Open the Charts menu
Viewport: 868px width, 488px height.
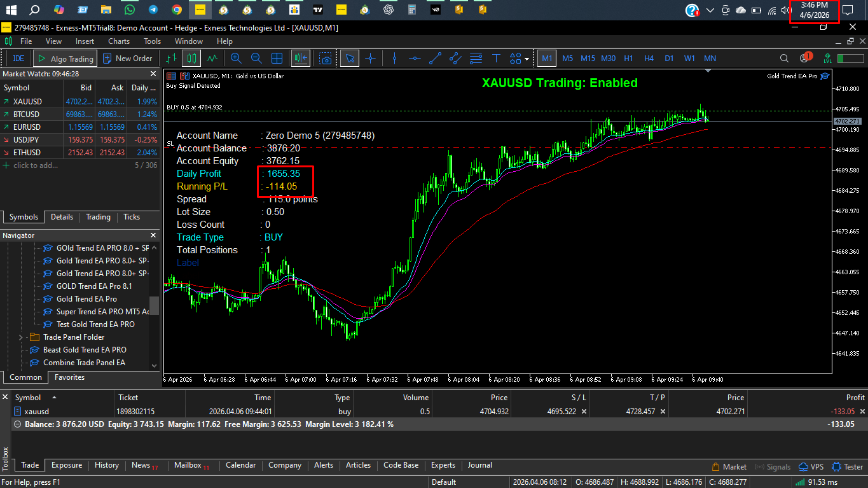coord(119,41)
